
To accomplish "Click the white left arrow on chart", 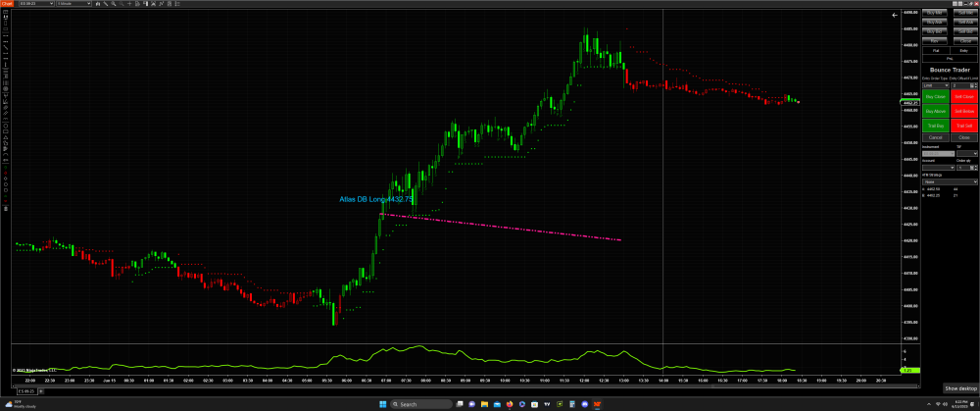I will [x=894, y=16].
